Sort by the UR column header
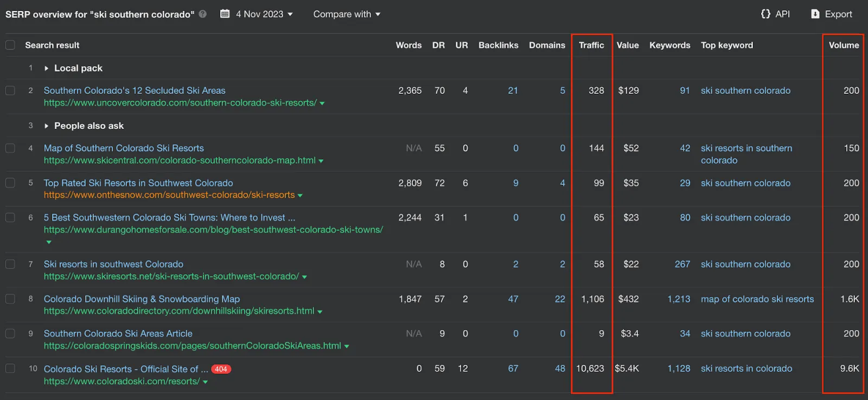Viewport: 868px width, 400px height. pos(462,45)
